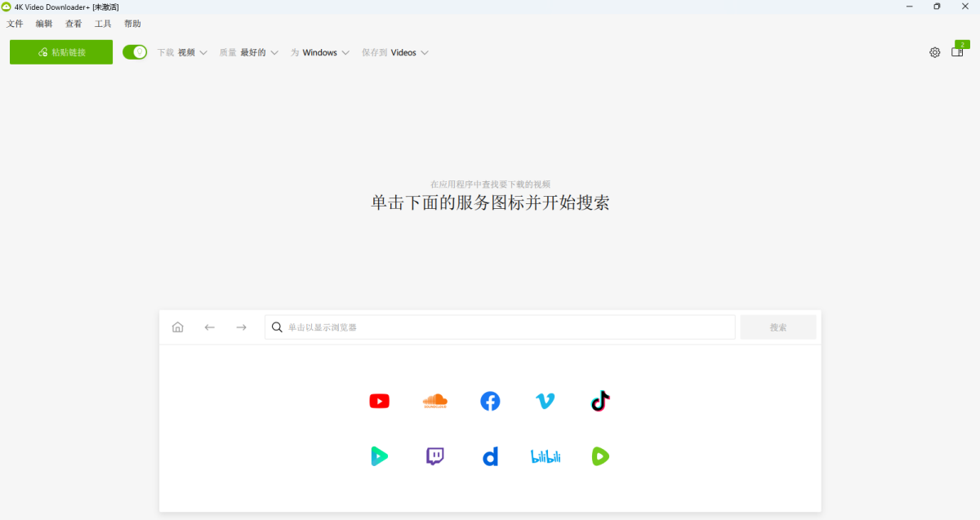980x520 pixels.
Task: Open TikTok from the service grid
Action: pos(600,401)
